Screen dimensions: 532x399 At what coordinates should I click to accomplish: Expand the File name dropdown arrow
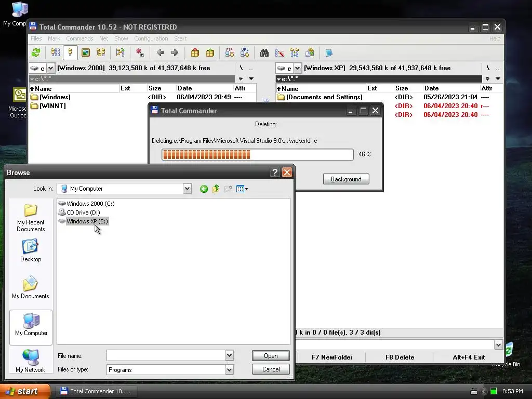(x=229, y=355)
